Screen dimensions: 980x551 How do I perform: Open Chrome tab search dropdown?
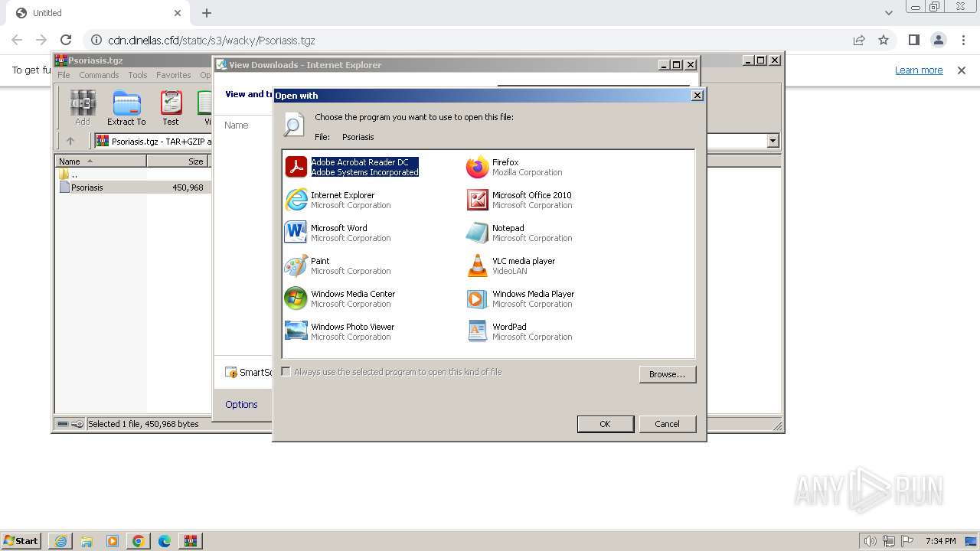(x=888, y=13)
